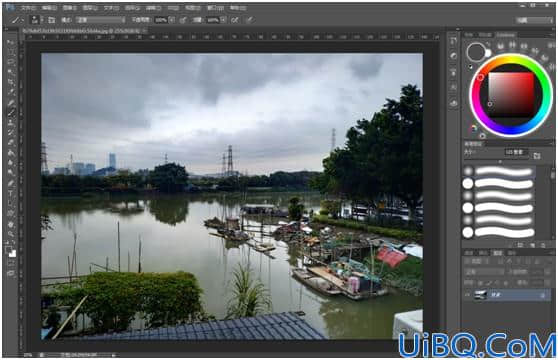
Task: Select the Hand tool
Action: pyautogui.click(x=11, y=224)
